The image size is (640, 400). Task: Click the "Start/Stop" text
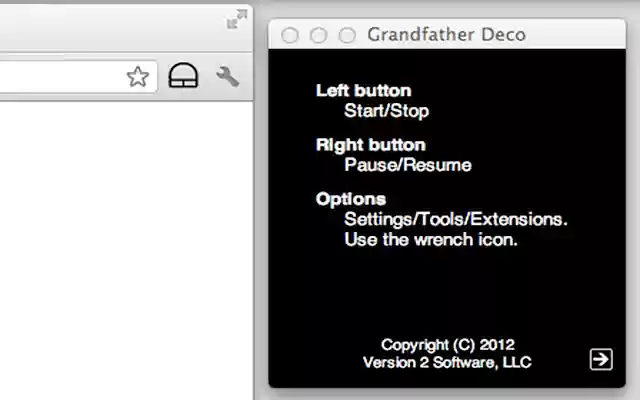coord(386,111)
